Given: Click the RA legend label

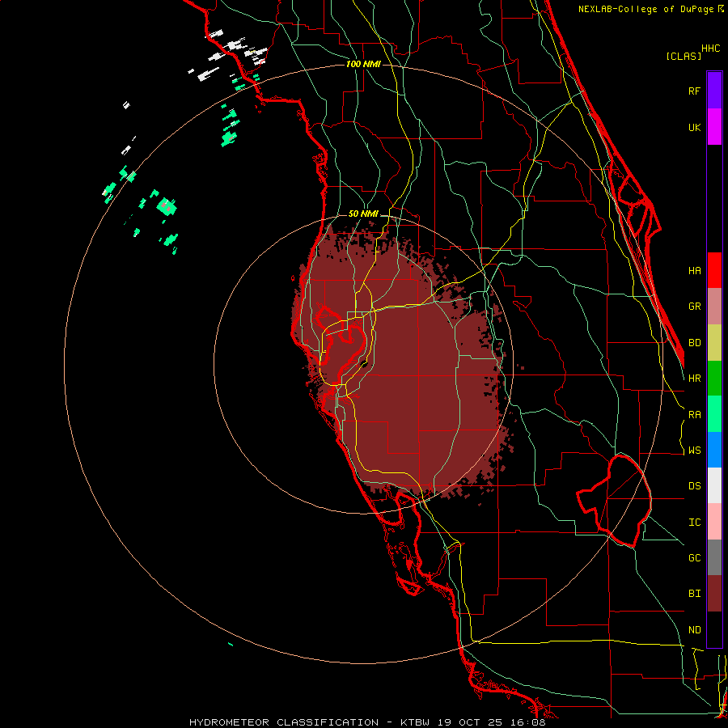Looking at the screenshot, I should click(x=694, y=414).
